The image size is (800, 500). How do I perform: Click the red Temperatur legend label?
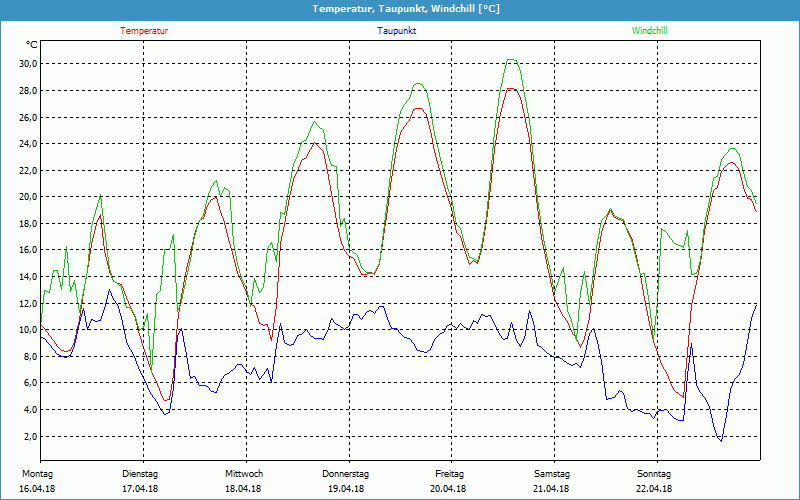point(144,31)
